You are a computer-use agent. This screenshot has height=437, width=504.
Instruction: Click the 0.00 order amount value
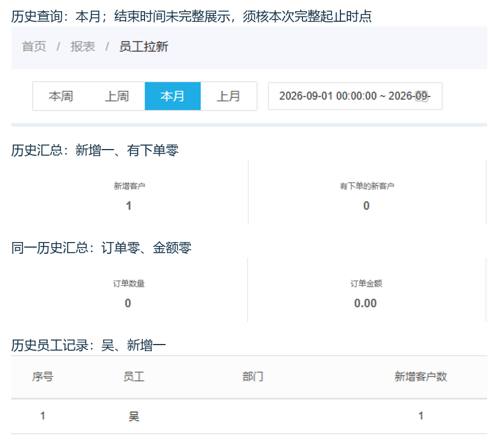(366, 303)
